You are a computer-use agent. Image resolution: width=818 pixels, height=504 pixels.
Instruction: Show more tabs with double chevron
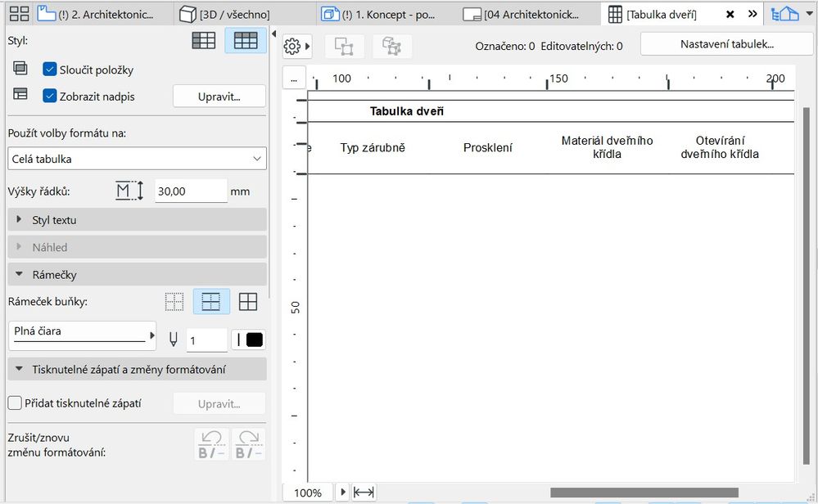tap(752, 14)
